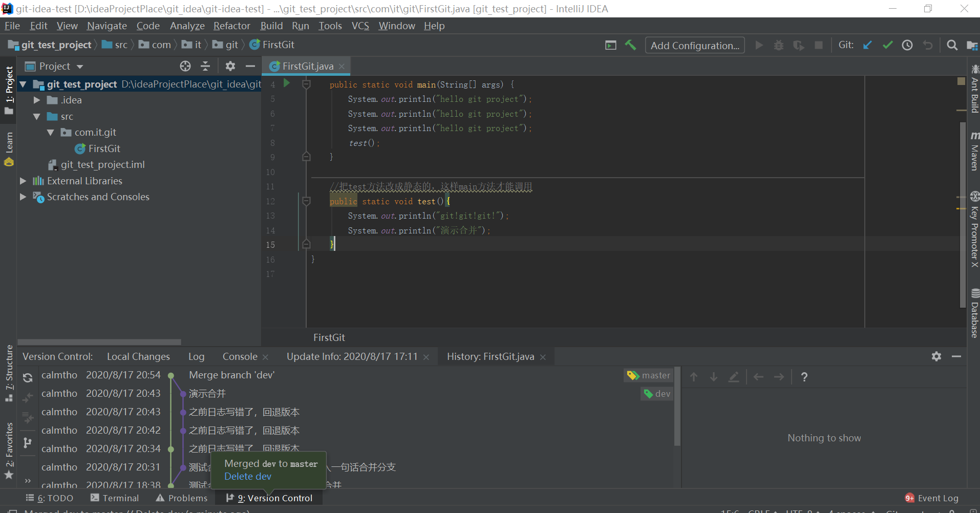The image size is (980, 513).
Task: Click the branch icon in history toolbar
Action: pos(28,442)
